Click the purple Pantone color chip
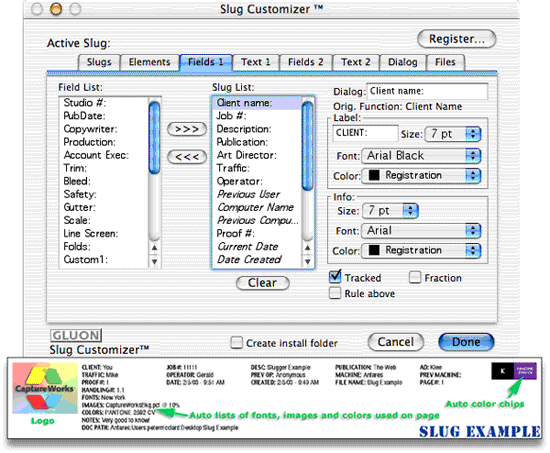 click(x=525, y=371)
